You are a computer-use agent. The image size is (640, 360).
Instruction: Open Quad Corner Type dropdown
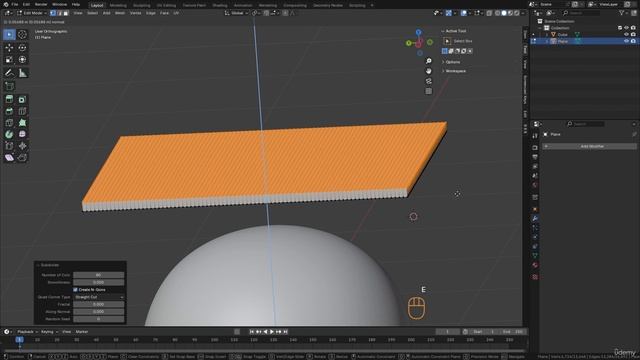coord(99,297)
